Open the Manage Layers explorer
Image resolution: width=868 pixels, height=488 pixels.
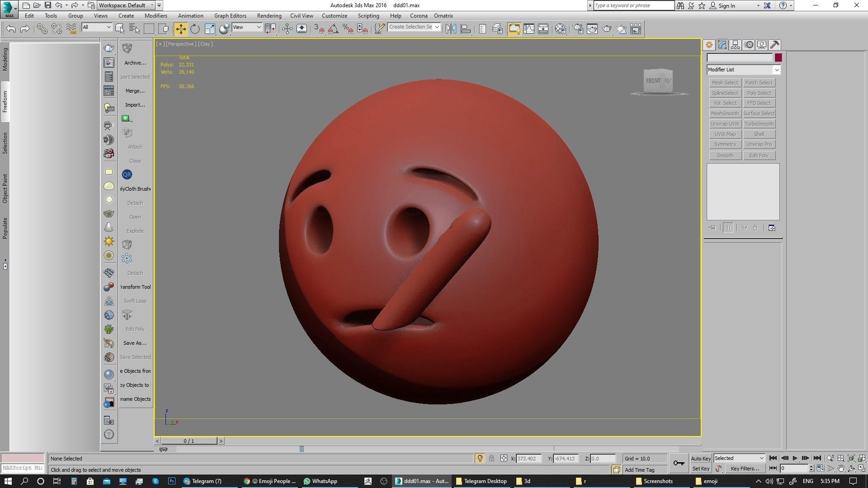[497, 29]
